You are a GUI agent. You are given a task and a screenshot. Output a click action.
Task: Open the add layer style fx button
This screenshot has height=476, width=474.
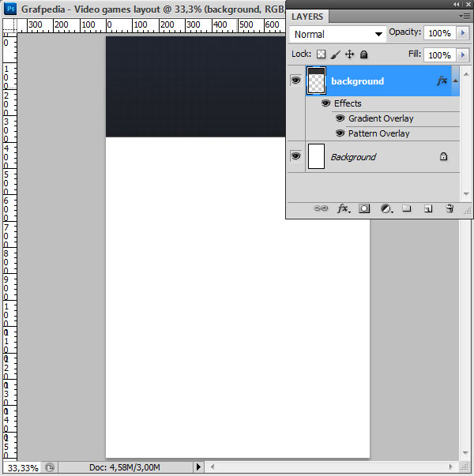click(344, 208)
